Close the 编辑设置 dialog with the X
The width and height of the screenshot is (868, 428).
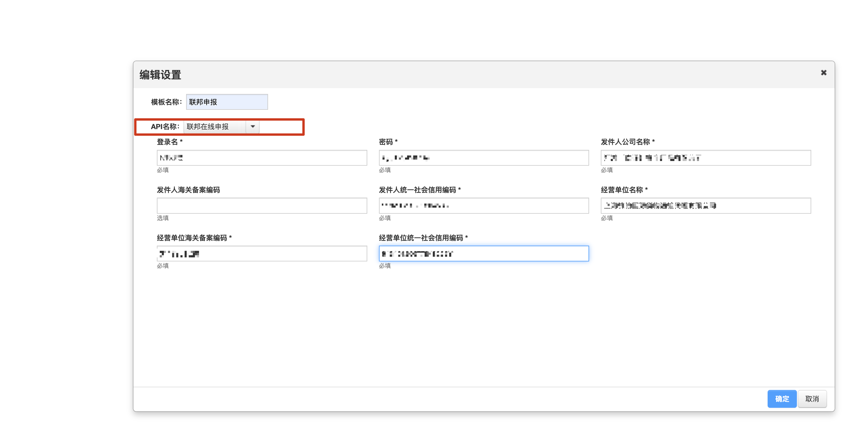[x=824, y=73]
